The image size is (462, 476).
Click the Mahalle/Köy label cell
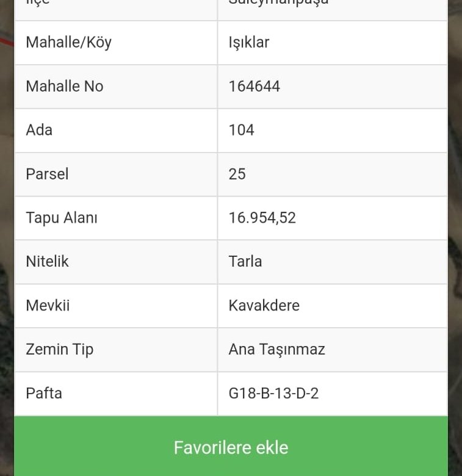[68, 42]
